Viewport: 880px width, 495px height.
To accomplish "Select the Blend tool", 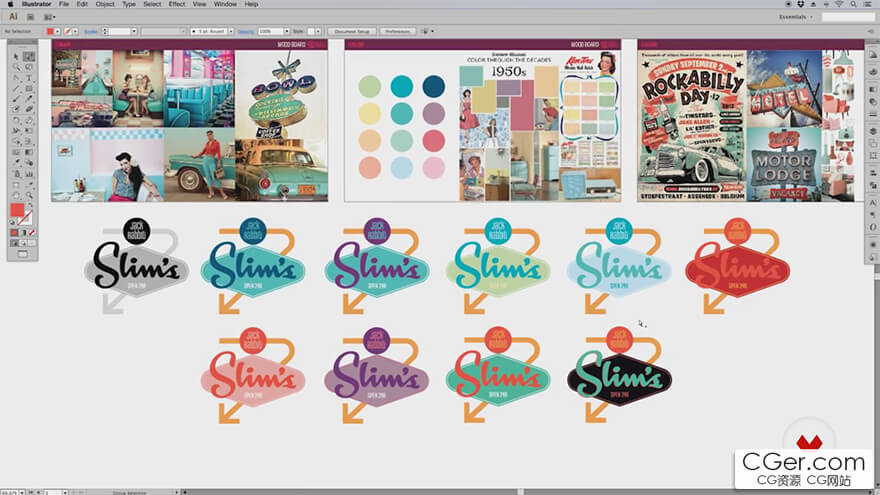I will coord(29,163).
